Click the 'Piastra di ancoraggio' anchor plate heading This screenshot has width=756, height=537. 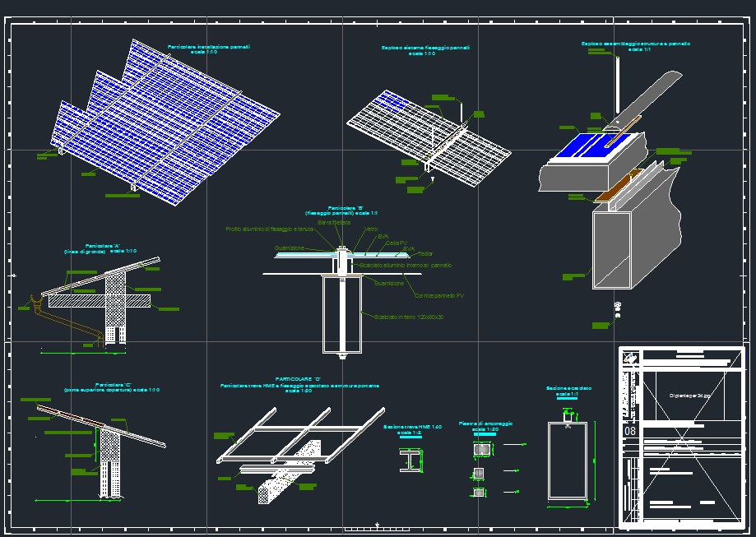pos(485,426)
